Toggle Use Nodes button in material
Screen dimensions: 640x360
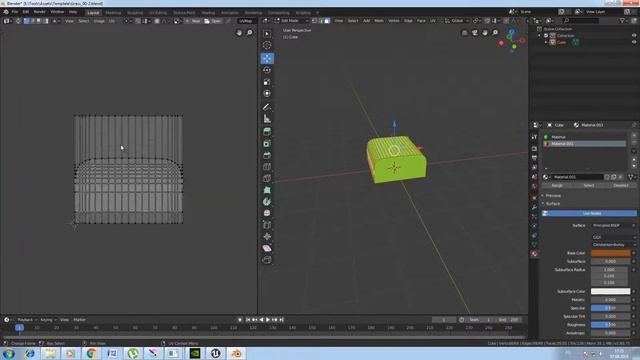[589, 213]
